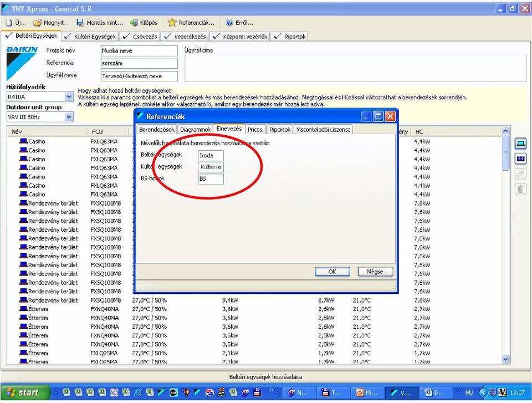
Task: Click the Ügyfél neve input field
Action: point(139,76)
